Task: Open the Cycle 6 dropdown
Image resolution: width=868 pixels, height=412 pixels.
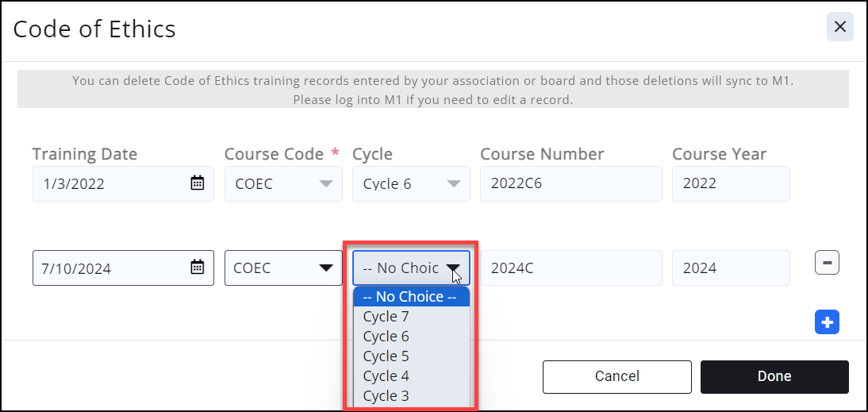Action: click(411, 183)
